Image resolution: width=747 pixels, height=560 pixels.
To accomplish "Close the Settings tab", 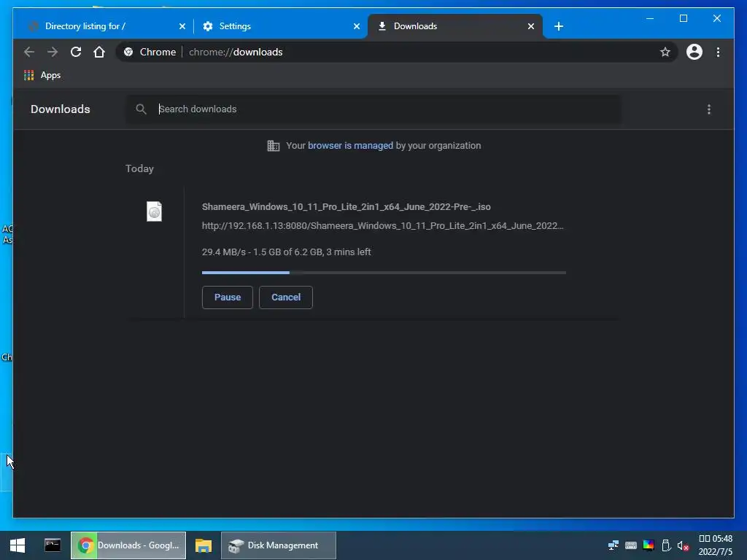I will tap(357, 26).
